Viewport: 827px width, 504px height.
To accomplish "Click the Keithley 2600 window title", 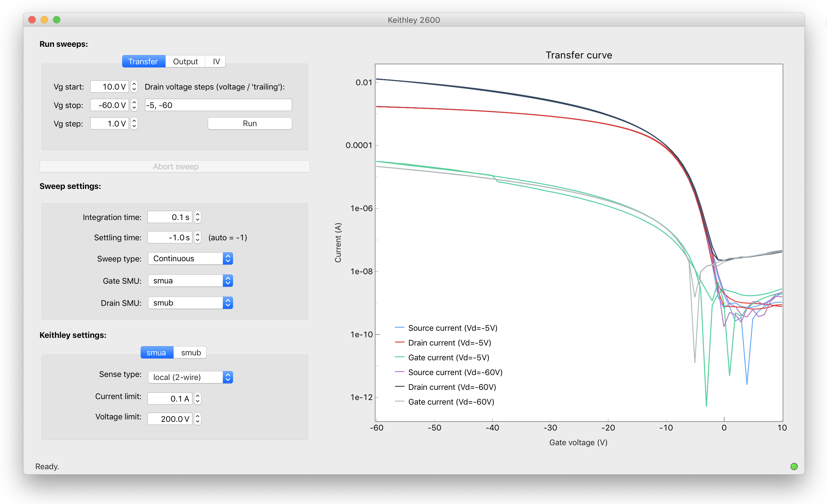I will point(414,20).
